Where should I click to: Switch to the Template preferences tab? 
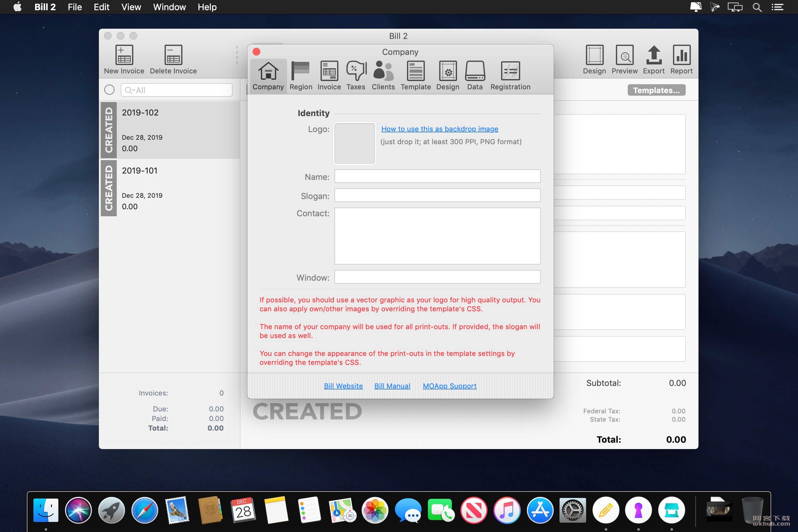point(416,76)
